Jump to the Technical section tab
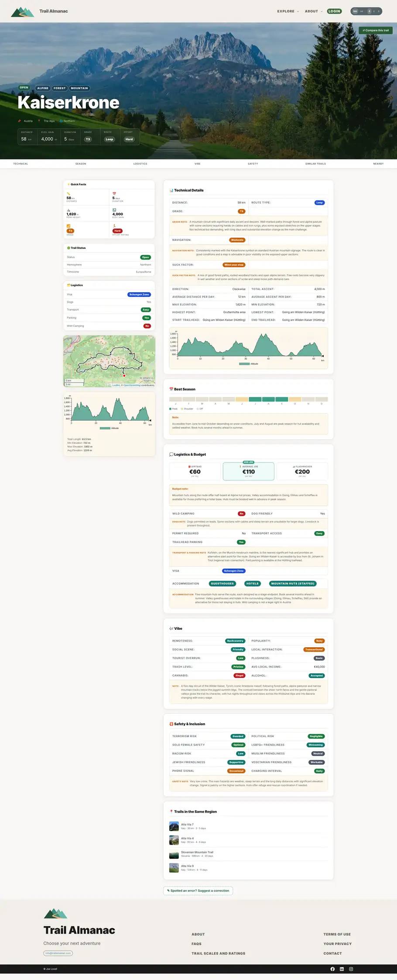This screenshot has height=980, width=397. [21, 164]
